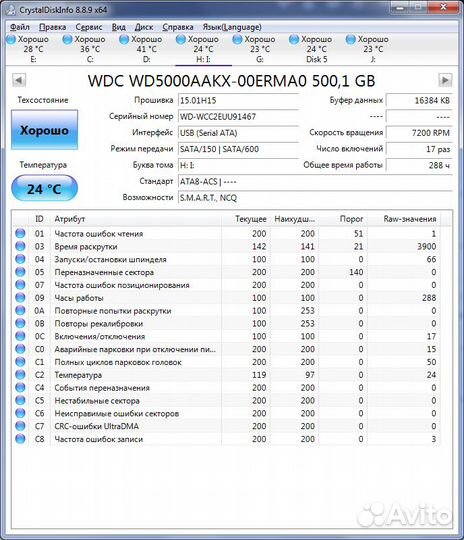Click status orb for Время раскрутки
The image size is (464, 540).
(20, 246)
